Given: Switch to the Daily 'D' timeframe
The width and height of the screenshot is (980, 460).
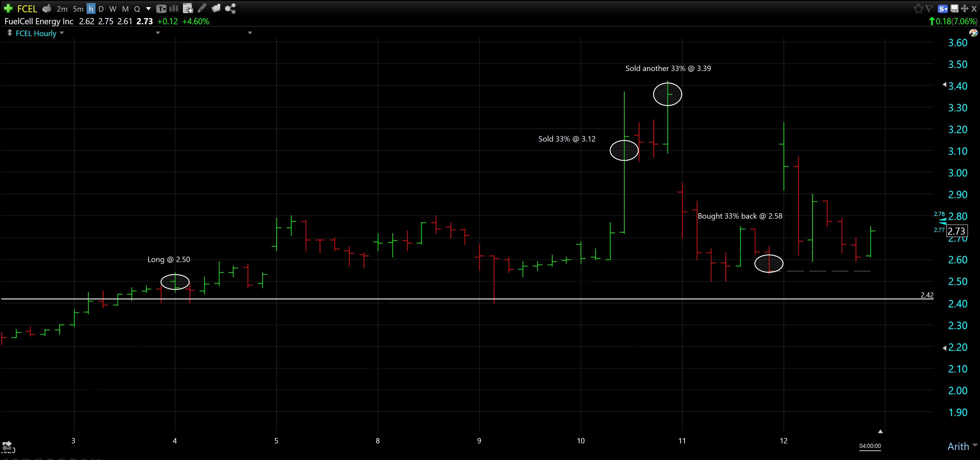Looking at the screenshot, I should 101,9.
